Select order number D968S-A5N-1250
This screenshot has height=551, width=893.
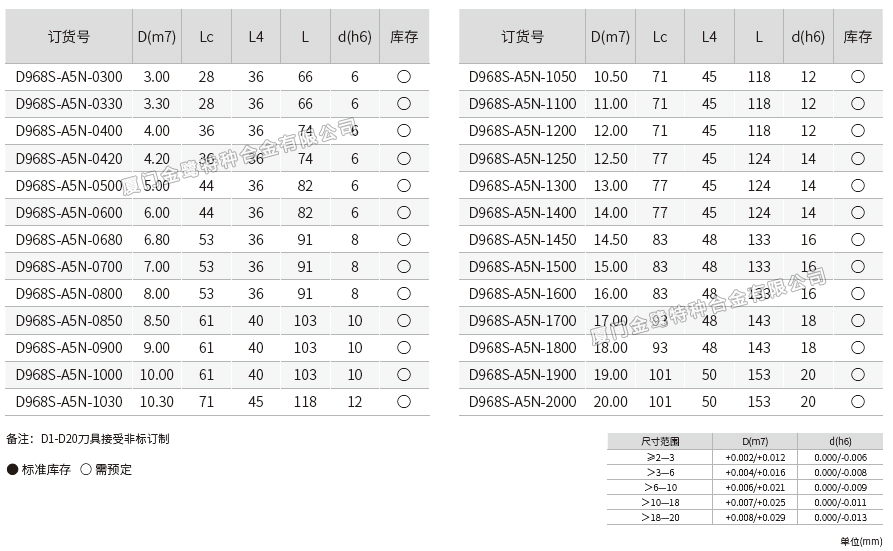tap(523, 158)
